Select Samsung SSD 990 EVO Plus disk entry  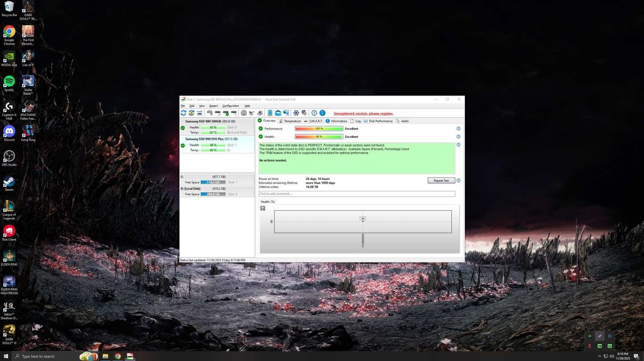point(217,145)
